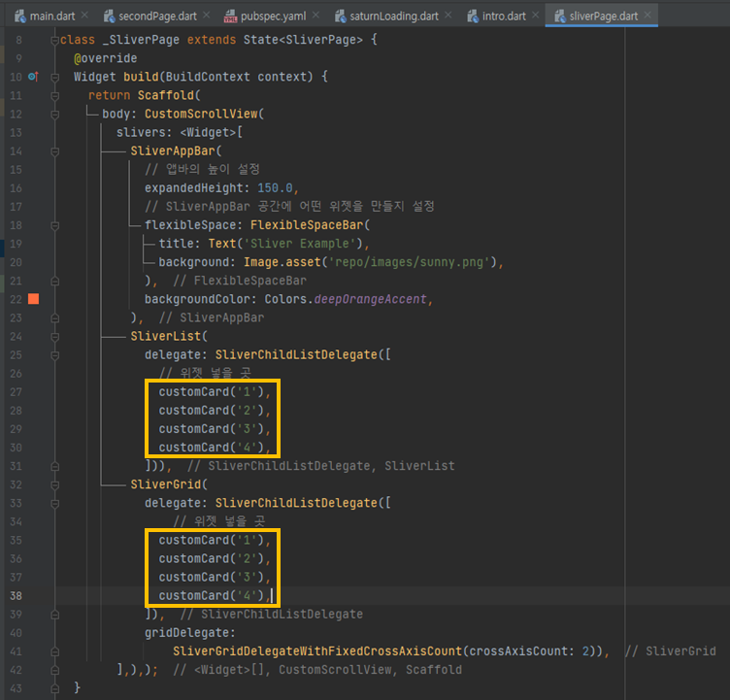Click the saturnLoading.dart file icon
730x700 pixels.
pyautogui.click(x=341, y=17)
